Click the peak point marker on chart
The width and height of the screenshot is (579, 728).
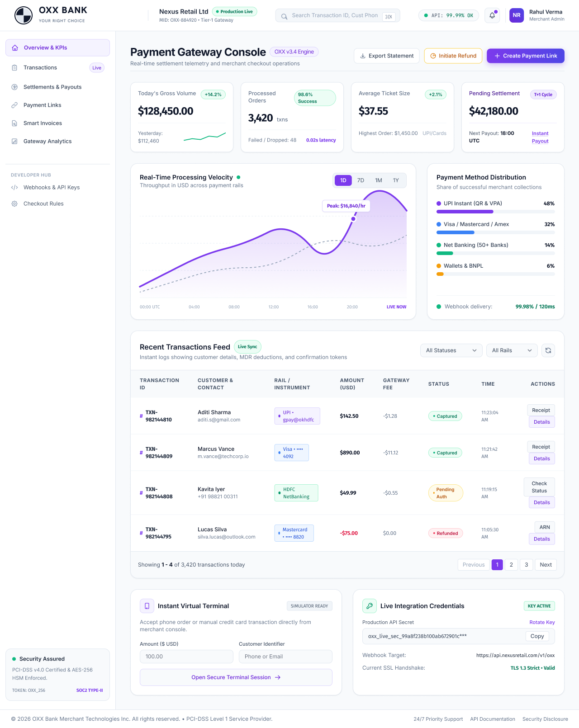[x=353, y=219]
